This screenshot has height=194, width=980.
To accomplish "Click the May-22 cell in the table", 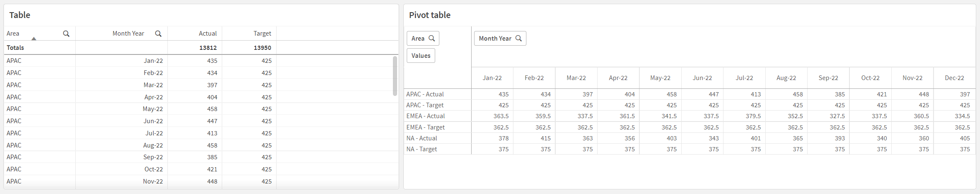I will point(153,109).
